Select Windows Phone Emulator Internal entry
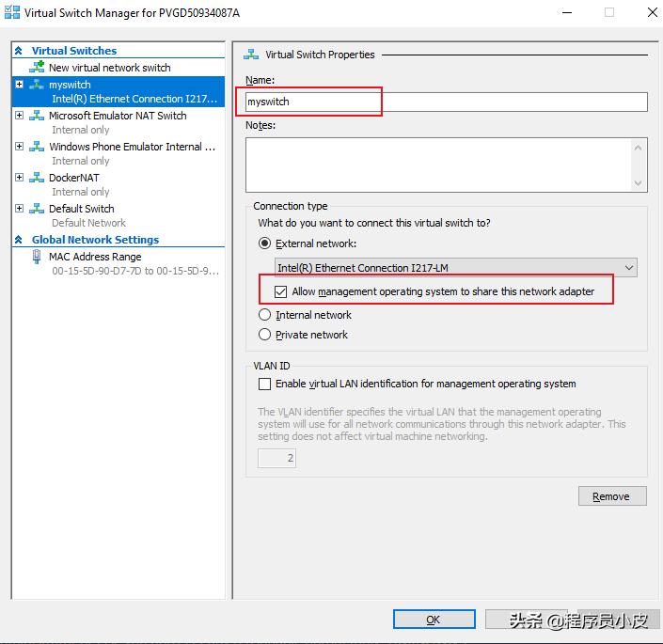This screenshot has height=644, width=663. [133, 147]
